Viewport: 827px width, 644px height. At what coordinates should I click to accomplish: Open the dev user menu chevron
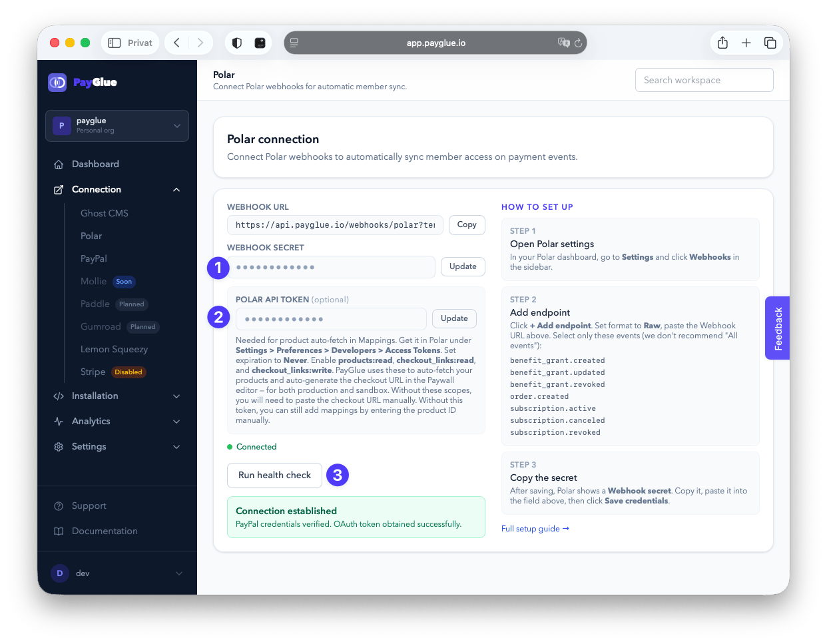178,573
